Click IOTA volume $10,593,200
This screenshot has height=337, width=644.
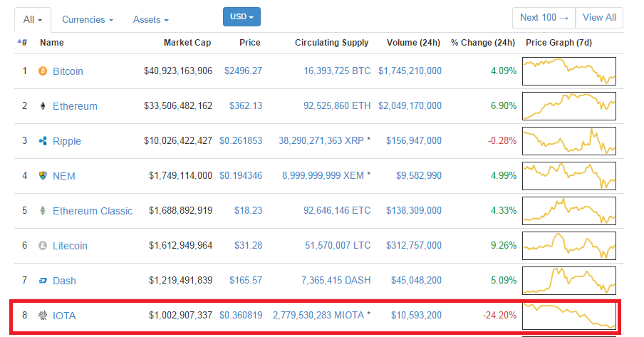[x=417, y=315]
